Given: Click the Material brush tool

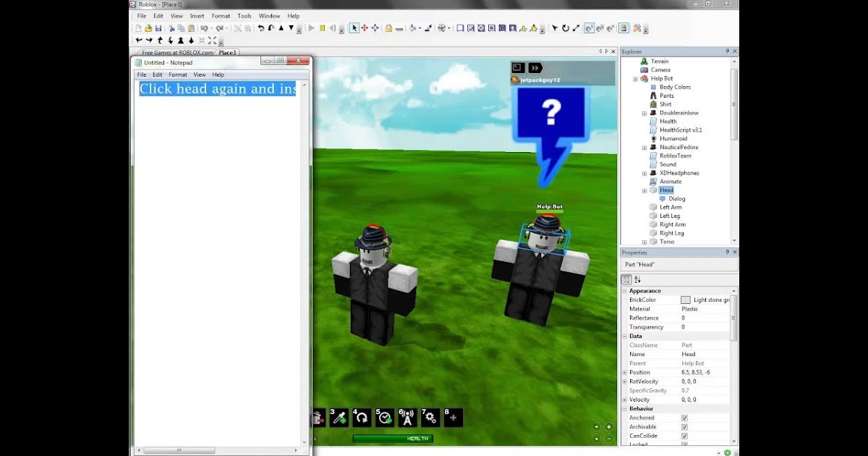Looking at the screenshot, I should click(427, 28).
